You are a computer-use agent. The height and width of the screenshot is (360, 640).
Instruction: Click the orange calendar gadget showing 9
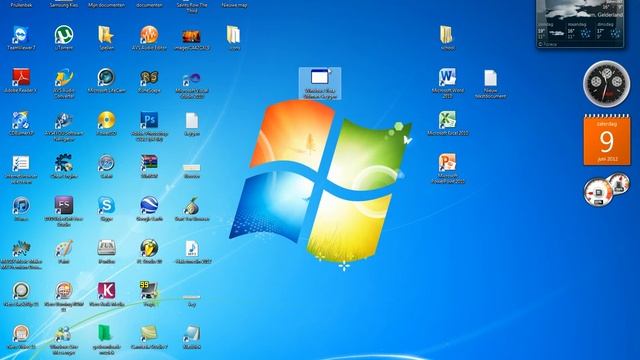point(607,140)
